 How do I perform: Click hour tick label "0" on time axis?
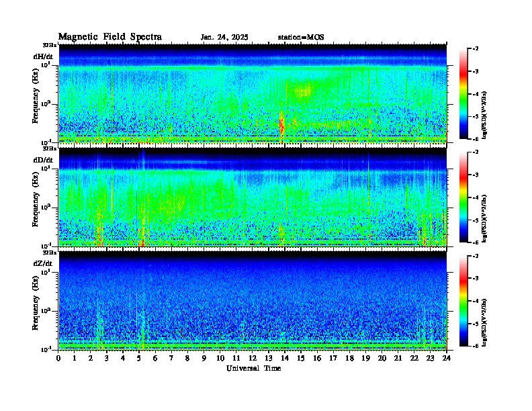tap(58, 358)
